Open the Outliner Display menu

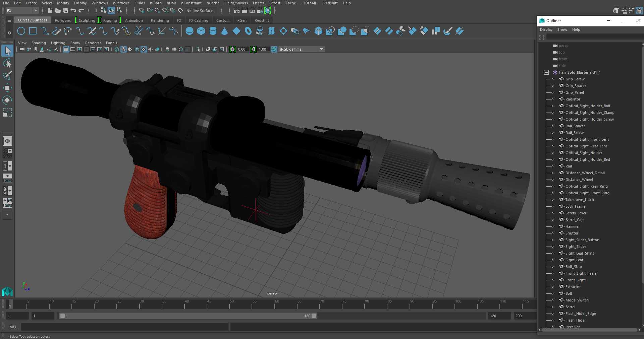tap(546, 29)
